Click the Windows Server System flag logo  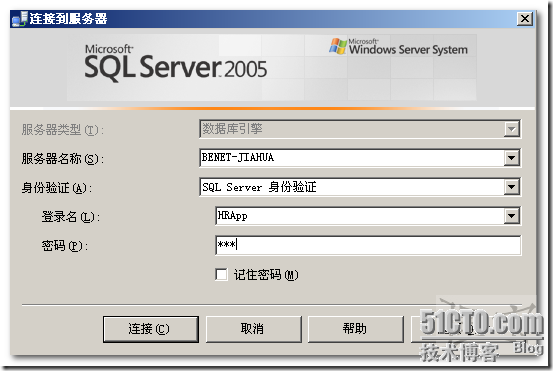pyautogui.click(x=338, y=46)
